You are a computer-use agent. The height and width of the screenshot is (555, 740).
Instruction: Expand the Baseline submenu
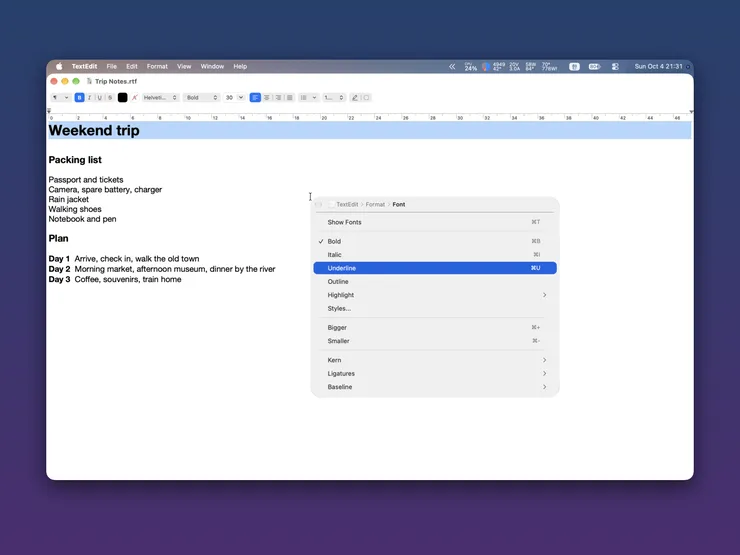coord(435,387)
